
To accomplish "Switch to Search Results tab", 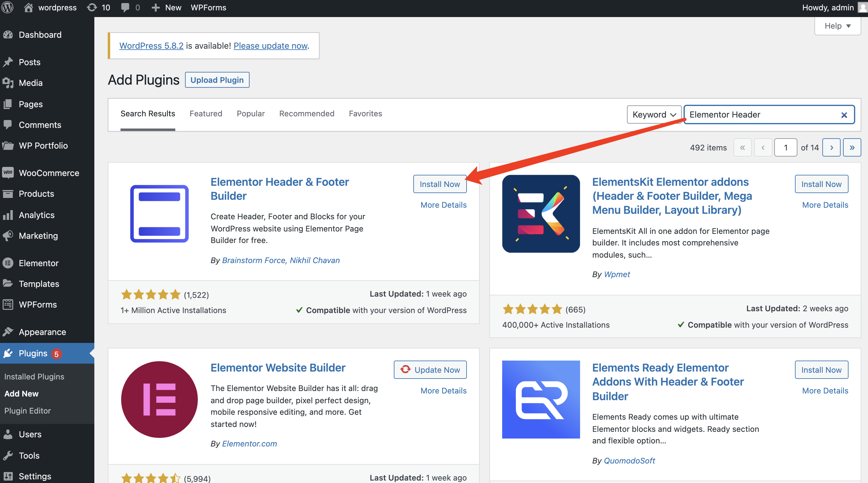I will [148, 114].
